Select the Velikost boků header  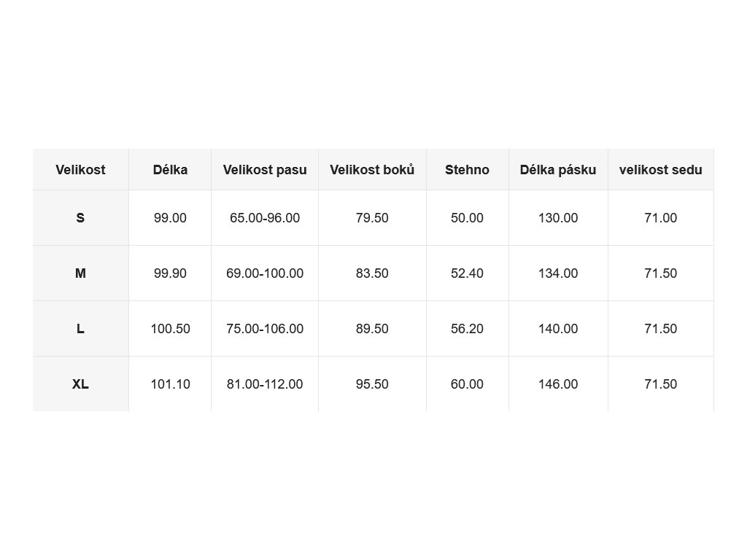372,169
